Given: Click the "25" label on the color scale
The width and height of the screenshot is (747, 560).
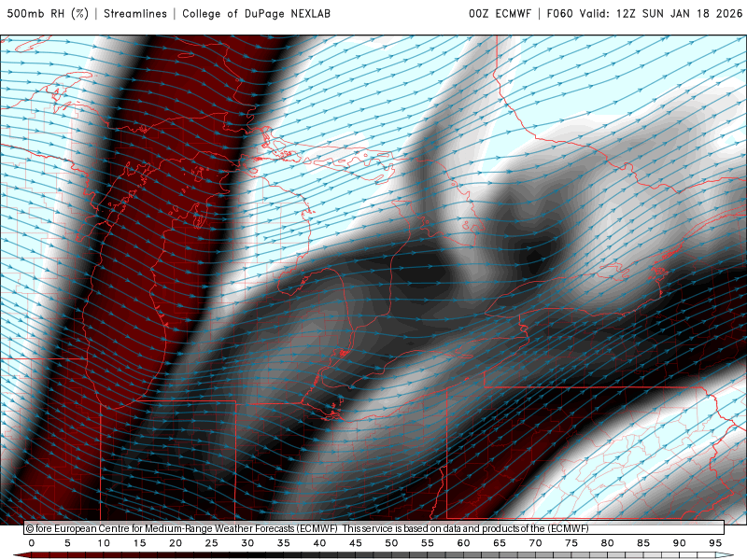Looking at the screenshot, I should point(212,543).
